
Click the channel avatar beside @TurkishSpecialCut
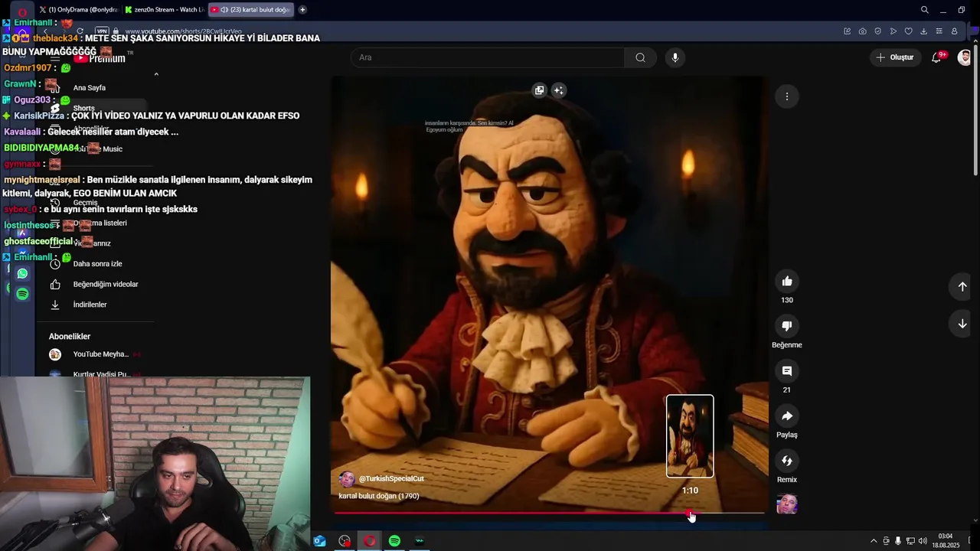pos(347,479)
